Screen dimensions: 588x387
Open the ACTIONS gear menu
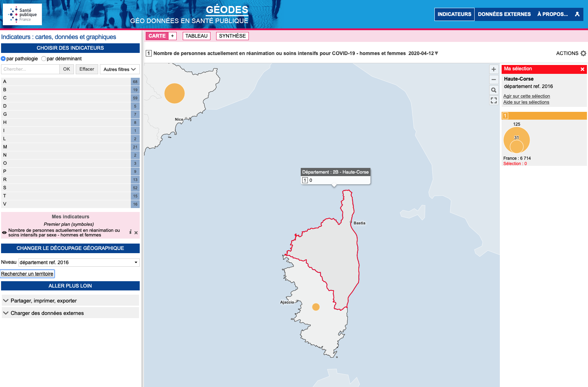(583, 53)
